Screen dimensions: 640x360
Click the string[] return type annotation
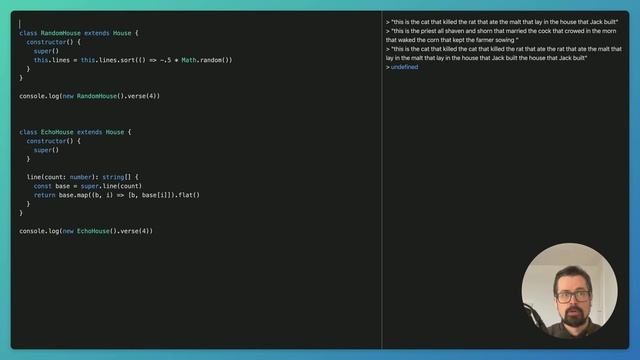coord(117,177)
